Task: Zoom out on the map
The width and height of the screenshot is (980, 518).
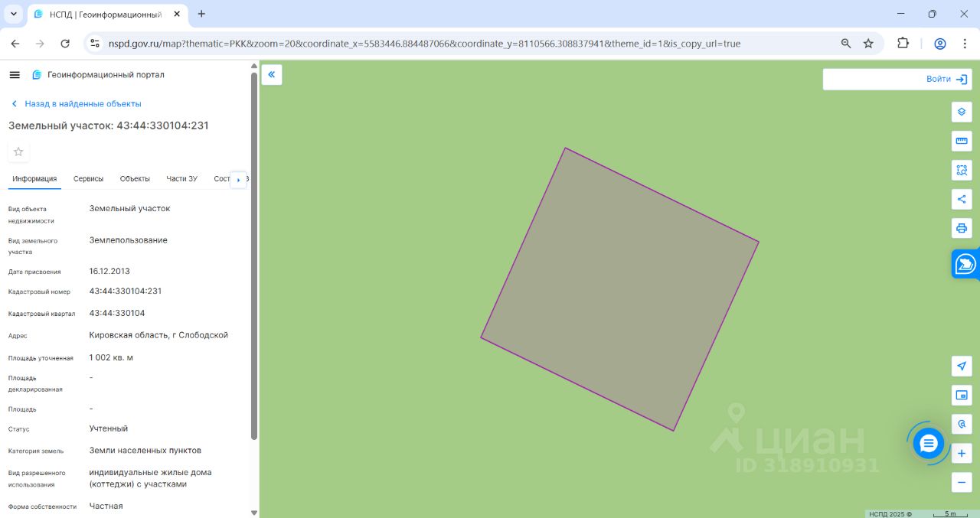Action: pyautogui.click(x=962, y=482)
